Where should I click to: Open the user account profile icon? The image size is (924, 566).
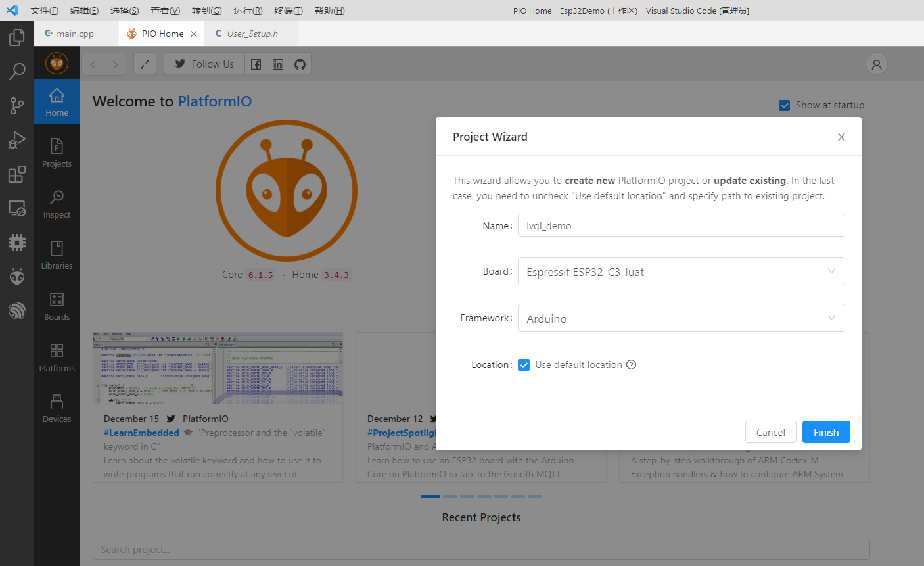click(877, 64)
